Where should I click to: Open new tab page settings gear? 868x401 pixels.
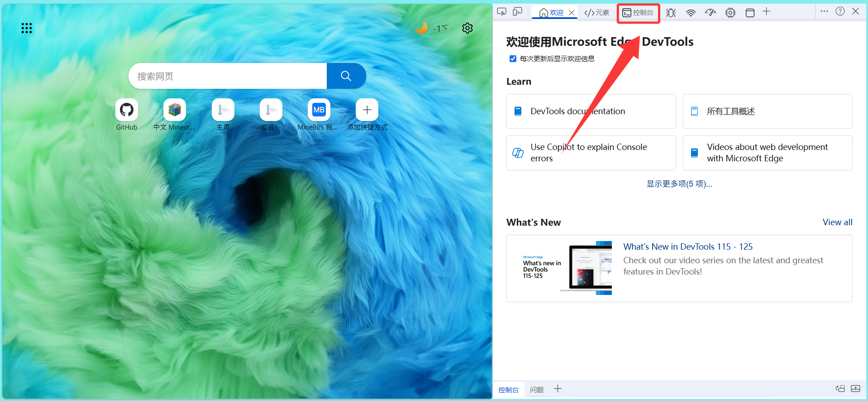pos(467,28)
